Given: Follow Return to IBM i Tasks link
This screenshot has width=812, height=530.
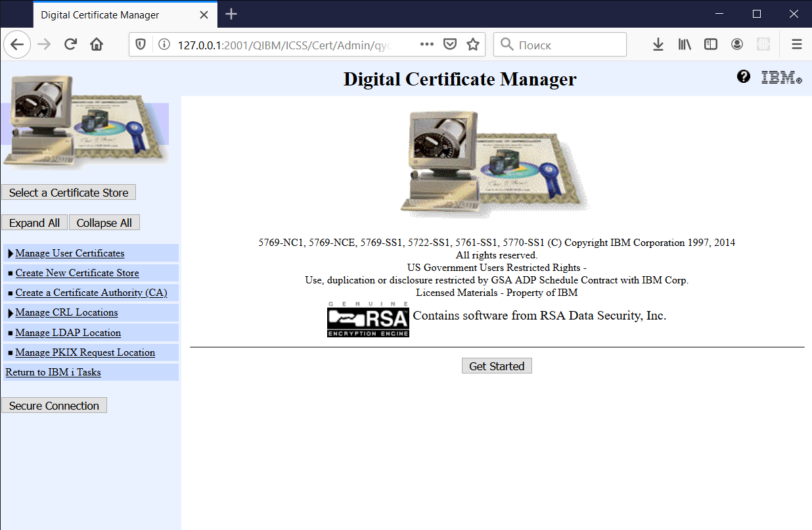Looking at the screenshot, I should coord(53,372).
